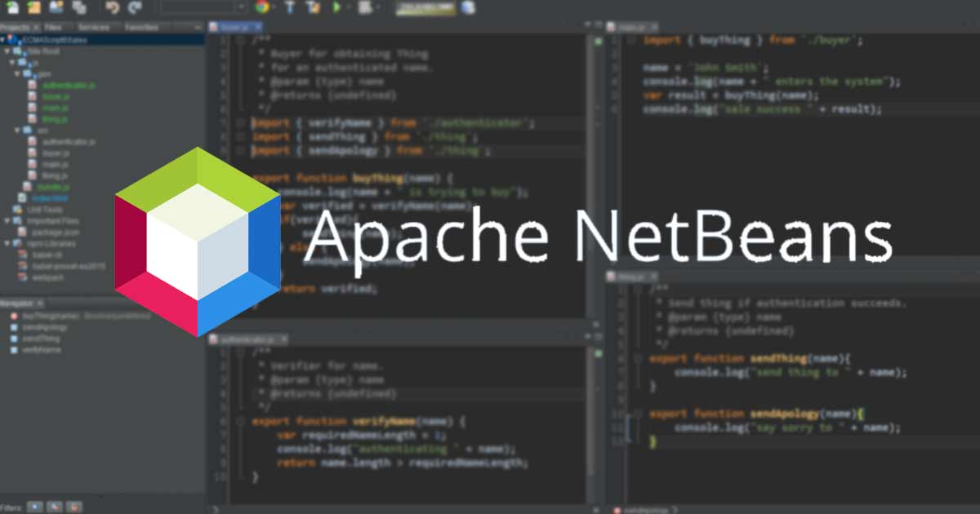980x514 pixels.
Task: Select verifyName in the Navigator list
Action: click(x=41, y=350)
